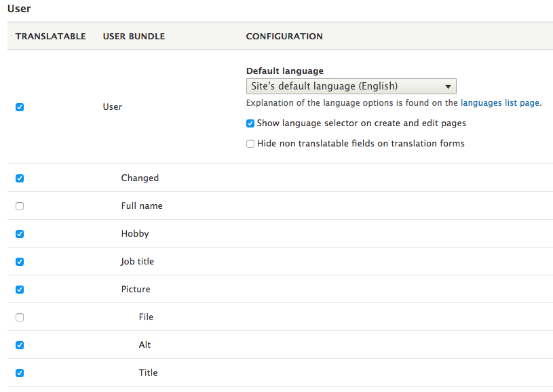Open the languages list page link
Viewport: 553px width, 392px height.
[499, 103]
